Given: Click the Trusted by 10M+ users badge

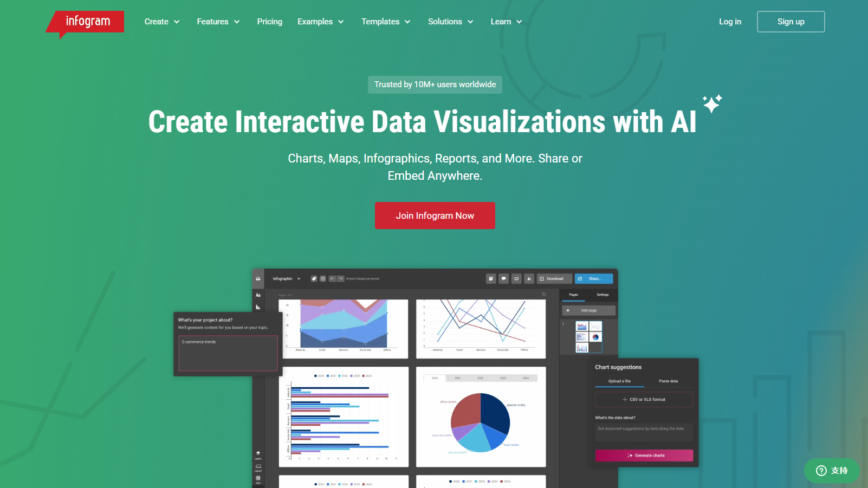Looking at the screenshot, I should (x=435, y=84).
